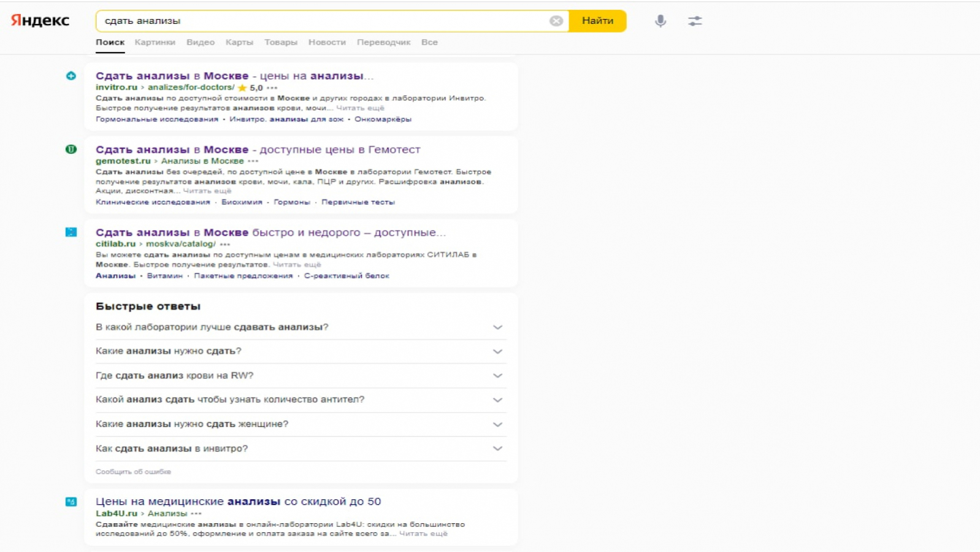Switch to the Картинки tab
This screenshot has width=980, height=552.
(155, 42)
